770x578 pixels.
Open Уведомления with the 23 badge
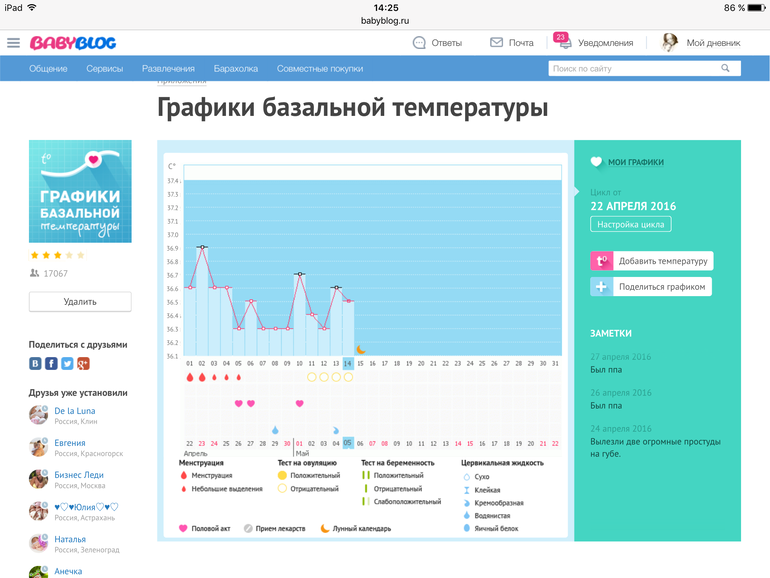coord(595,43)
